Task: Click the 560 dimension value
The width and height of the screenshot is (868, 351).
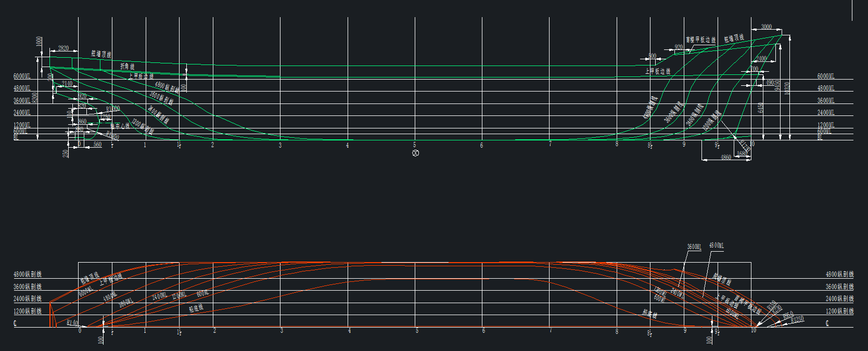Action: click(x=97, y=145)
